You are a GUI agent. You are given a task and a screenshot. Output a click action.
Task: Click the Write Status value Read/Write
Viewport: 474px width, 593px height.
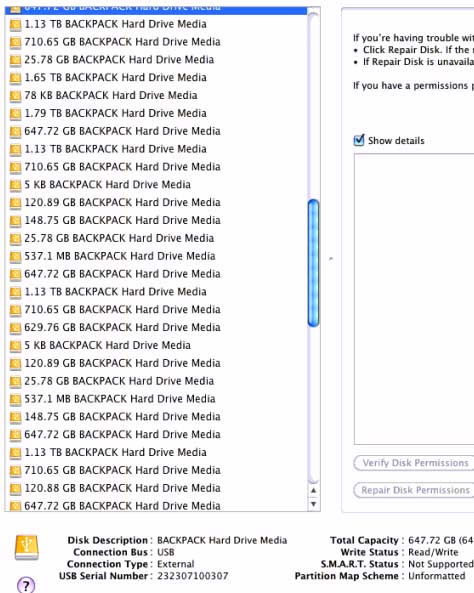433,552
